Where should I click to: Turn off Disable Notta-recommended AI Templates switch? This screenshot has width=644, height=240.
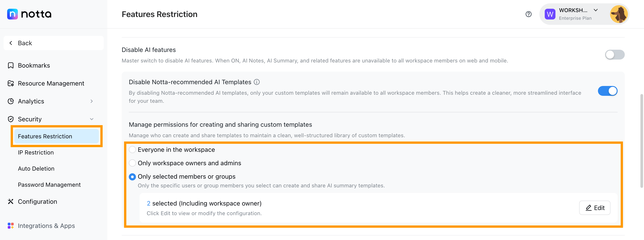tap(608, 91)
